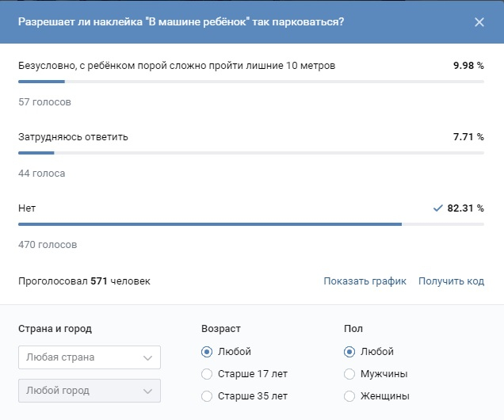Close the poll results dialog
The image size is (504, 420).
[479, 22]
